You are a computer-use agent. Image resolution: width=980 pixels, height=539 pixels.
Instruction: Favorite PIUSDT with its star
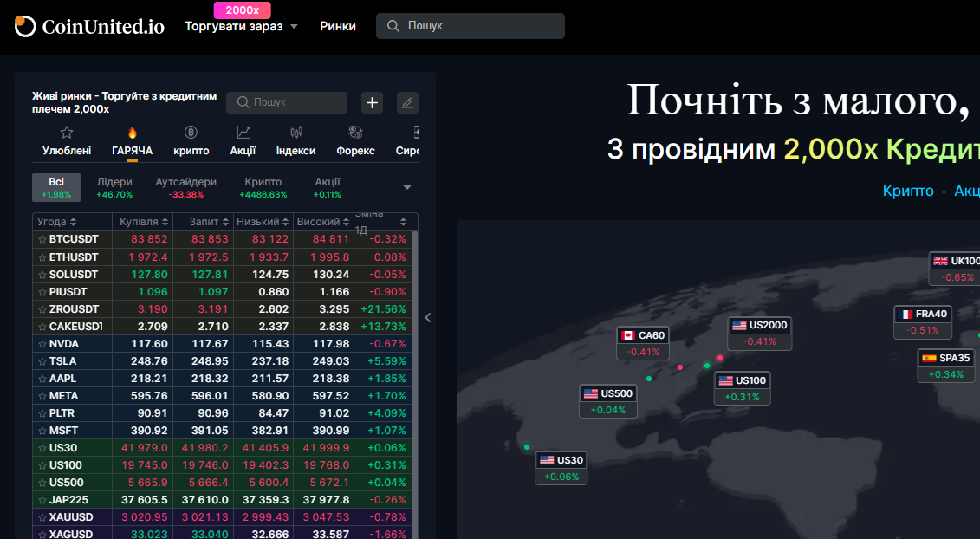coord(42,292)
